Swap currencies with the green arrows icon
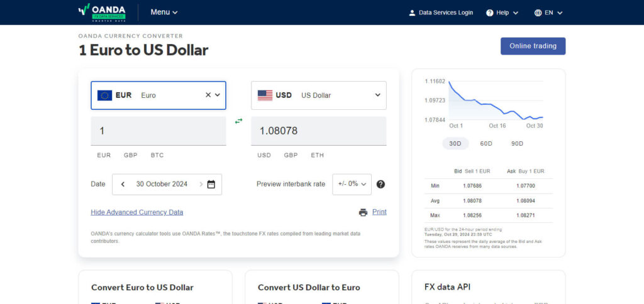The height and width of the screenshot is (304, 644). click(238, 121)
